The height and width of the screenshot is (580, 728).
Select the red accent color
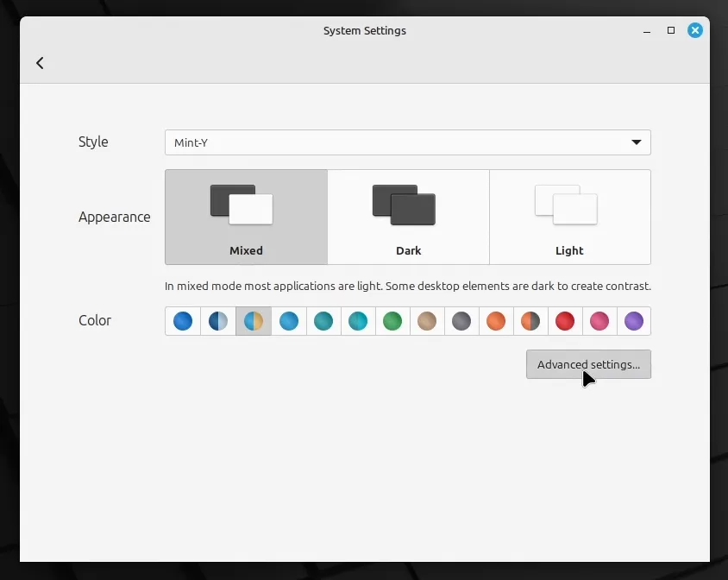(x=565, y=320)
